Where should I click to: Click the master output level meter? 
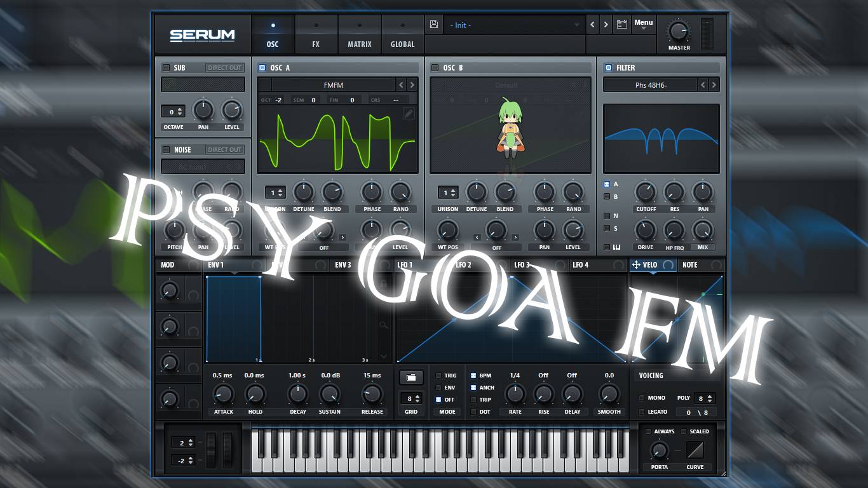point(707,33)
